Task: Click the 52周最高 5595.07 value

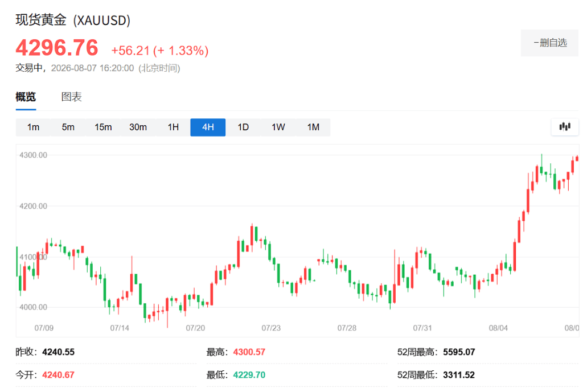Action: point(459,352)
